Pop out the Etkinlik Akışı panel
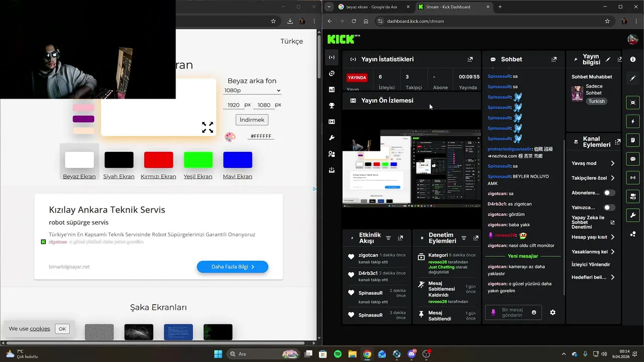 [400, 238]
